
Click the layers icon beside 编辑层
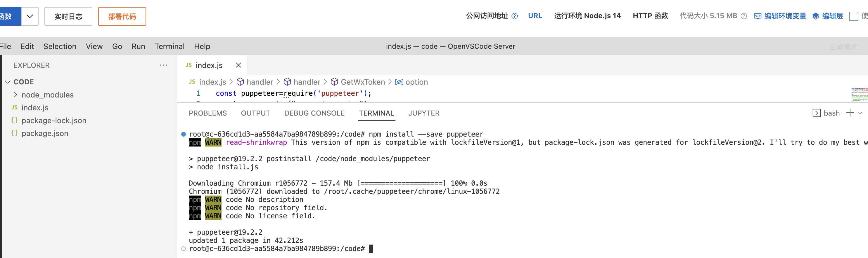(815, 16)
